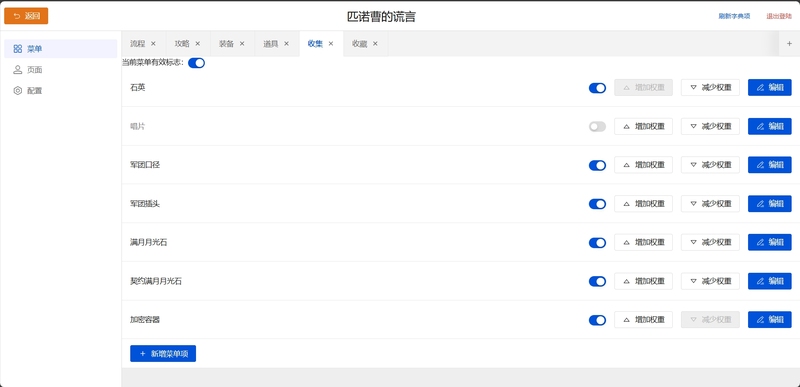Screen dimensions: 800x387
Task: Select the 加密容器 row label
Action: 145,320
